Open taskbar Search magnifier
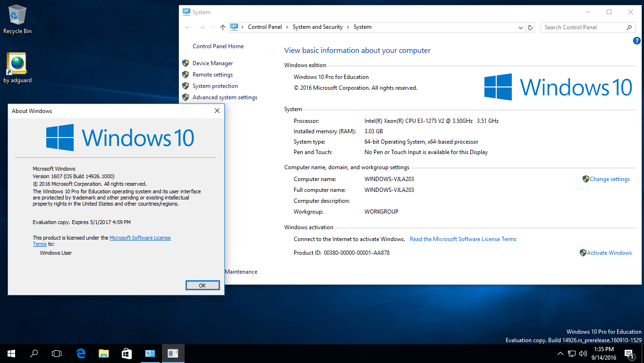 tap(34, 353)
